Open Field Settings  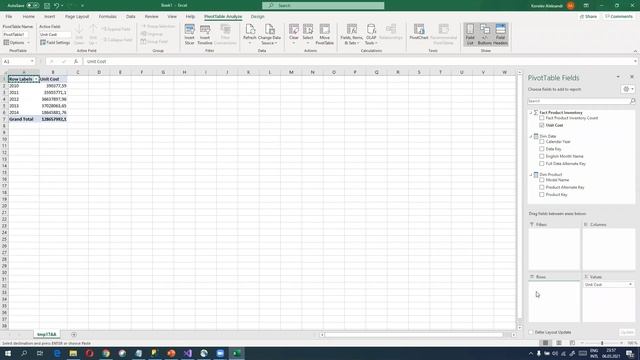coord(55,42)
